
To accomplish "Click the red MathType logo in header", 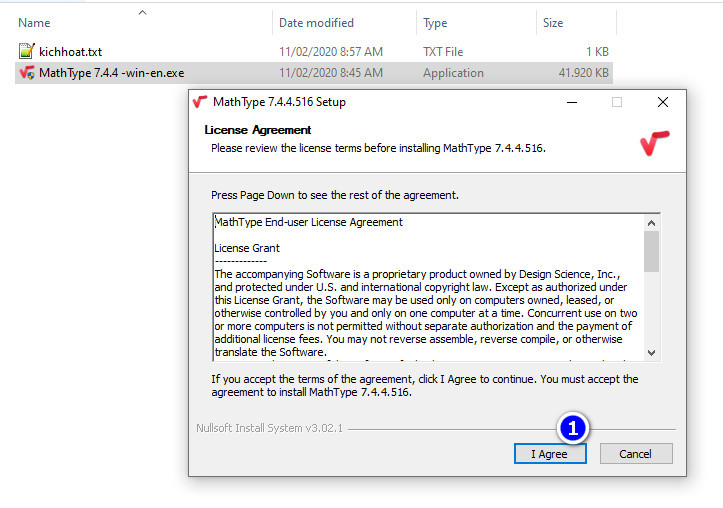I will pos(655,142).
